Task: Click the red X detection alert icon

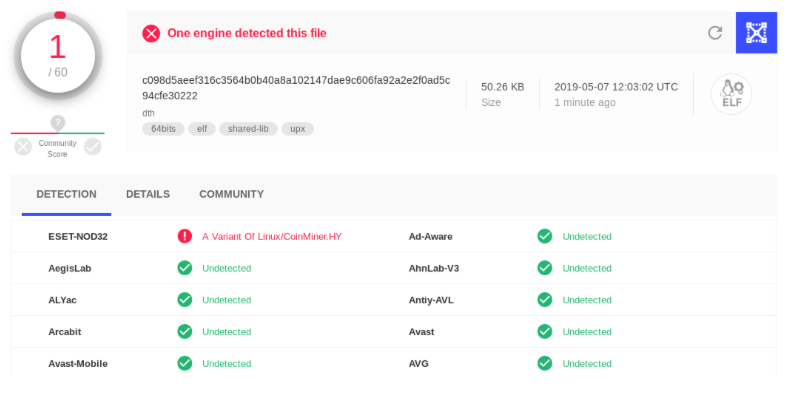Action: [x=151, y=34]
